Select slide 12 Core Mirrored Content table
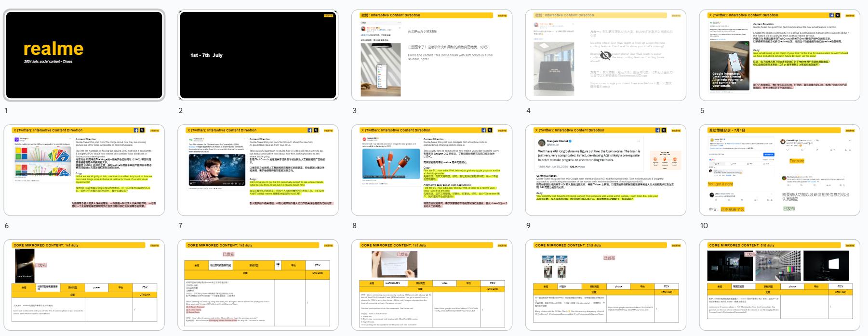Screen dimensions: 868x336 258,285
